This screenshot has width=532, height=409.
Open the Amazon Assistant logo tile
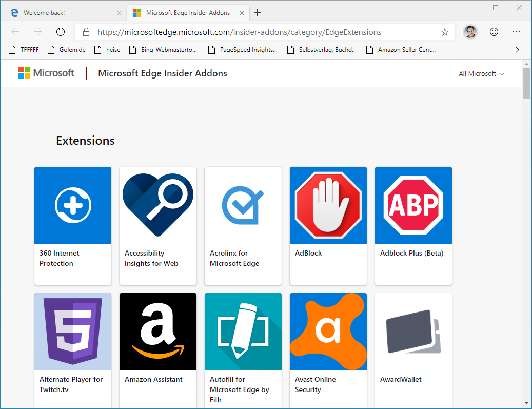158,332
